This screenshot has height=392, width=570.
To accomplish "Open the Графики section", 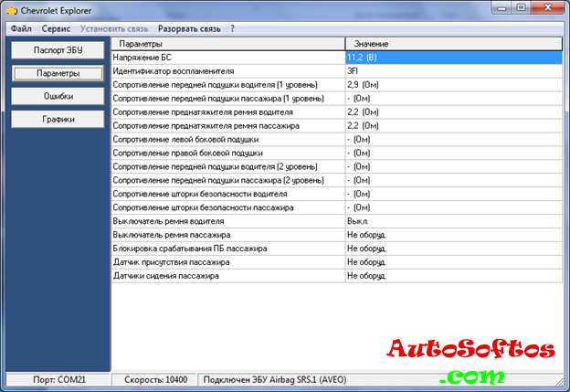I will tap(58, 120).
